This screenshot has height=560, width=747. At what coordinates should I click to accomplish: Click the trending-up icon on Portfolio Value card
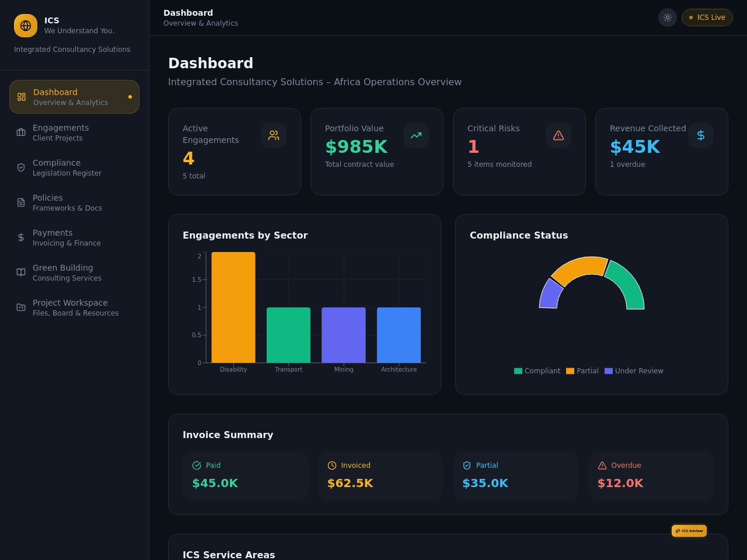click(416, 135)
